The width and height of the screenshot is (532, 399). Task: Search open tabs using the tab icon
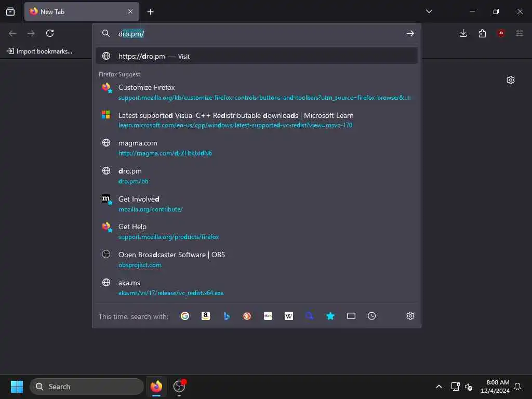(x=351, y=316)
